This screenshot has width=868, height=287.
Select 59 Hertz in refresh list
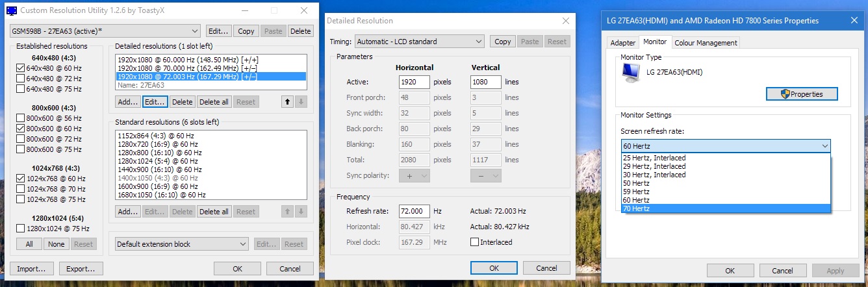tap(726, 192)
